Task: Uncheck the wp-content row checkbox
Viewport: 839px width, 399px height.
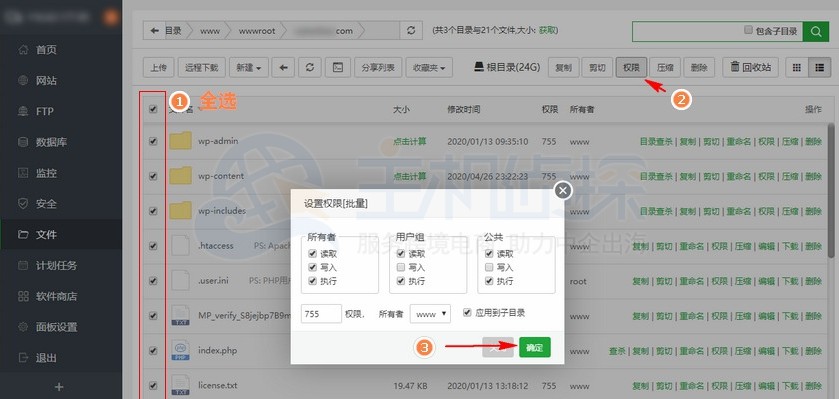Action: tap(153, 176)
